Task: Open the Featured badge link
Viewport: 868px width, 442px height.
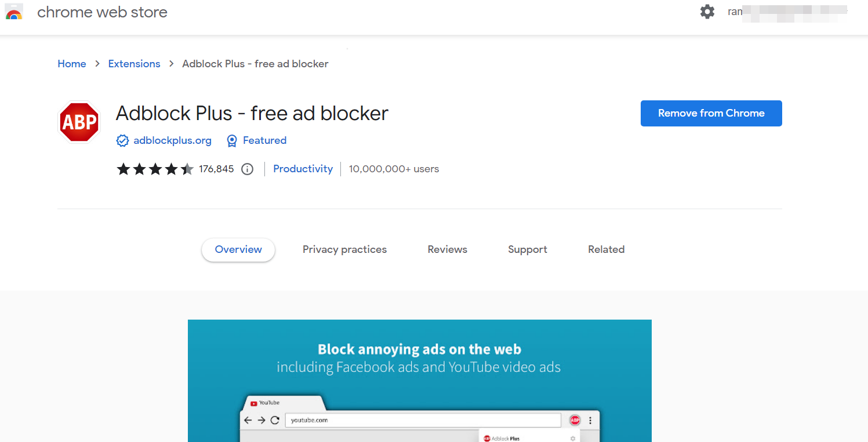Action: tap(264, 140)
